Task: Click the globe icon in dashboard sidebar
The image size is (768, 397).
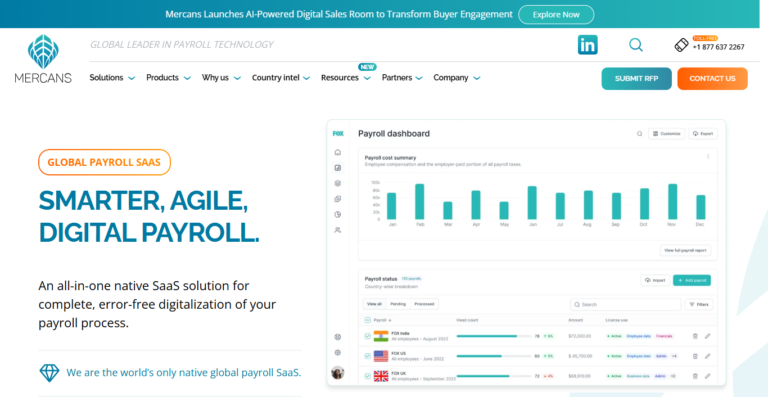Action: (337, 337)
